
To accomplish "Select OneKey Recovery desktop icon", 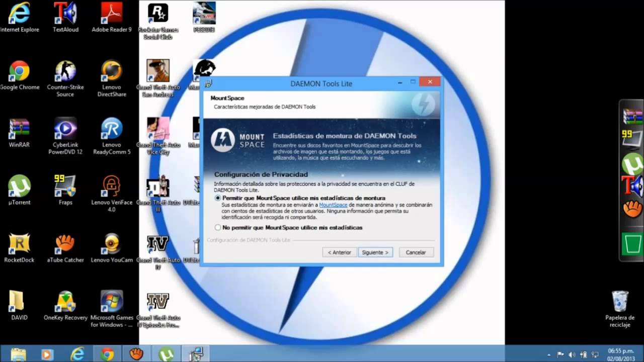I will [x=65, y=306].
